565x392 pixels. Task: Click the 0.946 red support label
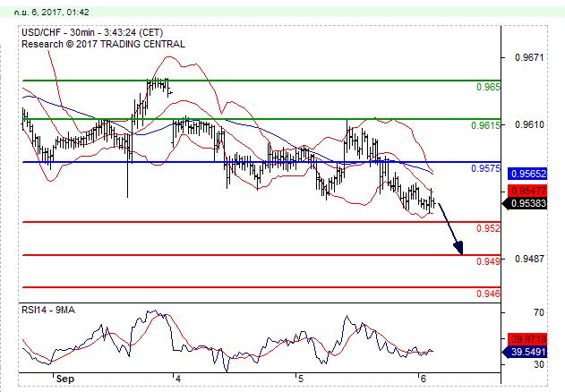pyautogui.click(x=488, y=294)
